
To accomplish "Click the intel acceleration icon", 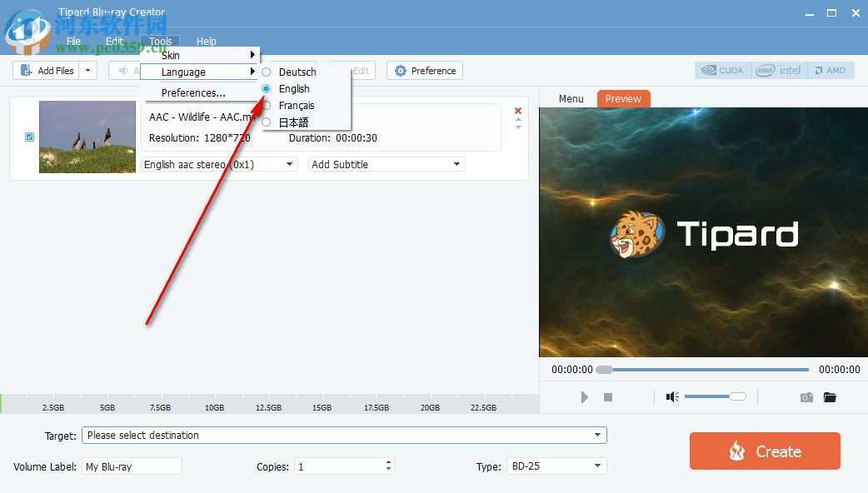I will [x=778, y=70].
